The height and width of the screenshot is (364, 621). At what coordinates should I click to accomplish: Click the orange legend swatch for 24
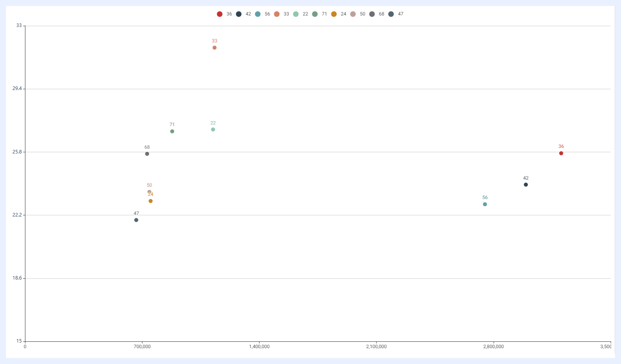(334, 14)
